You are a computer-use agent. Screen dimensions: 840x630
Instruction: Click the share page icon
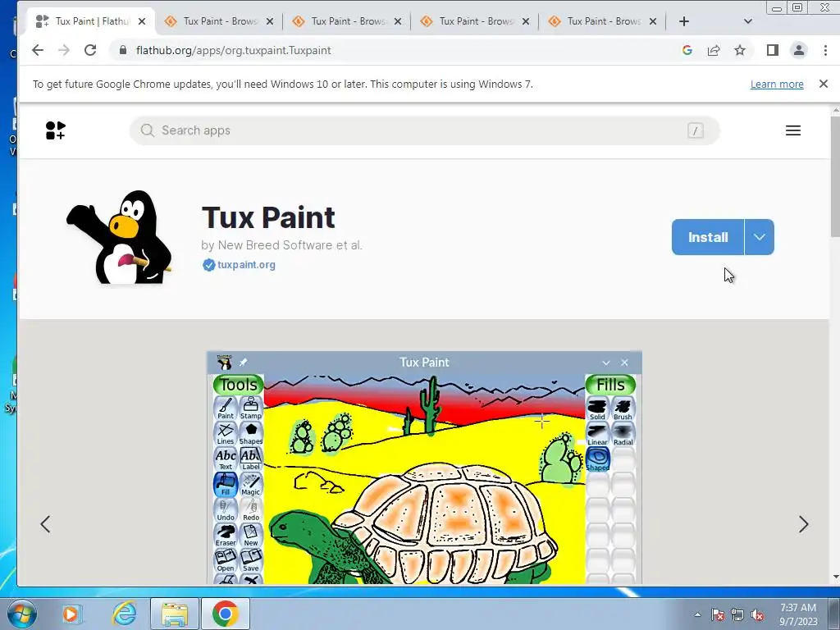714,50
